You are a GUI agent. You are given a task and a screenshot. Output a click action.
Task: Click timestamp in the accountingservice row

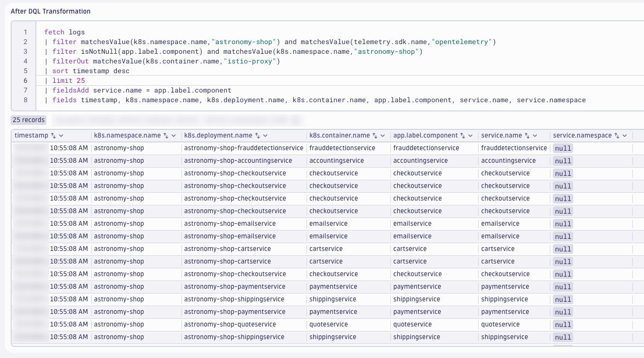[x=69, y=160]
